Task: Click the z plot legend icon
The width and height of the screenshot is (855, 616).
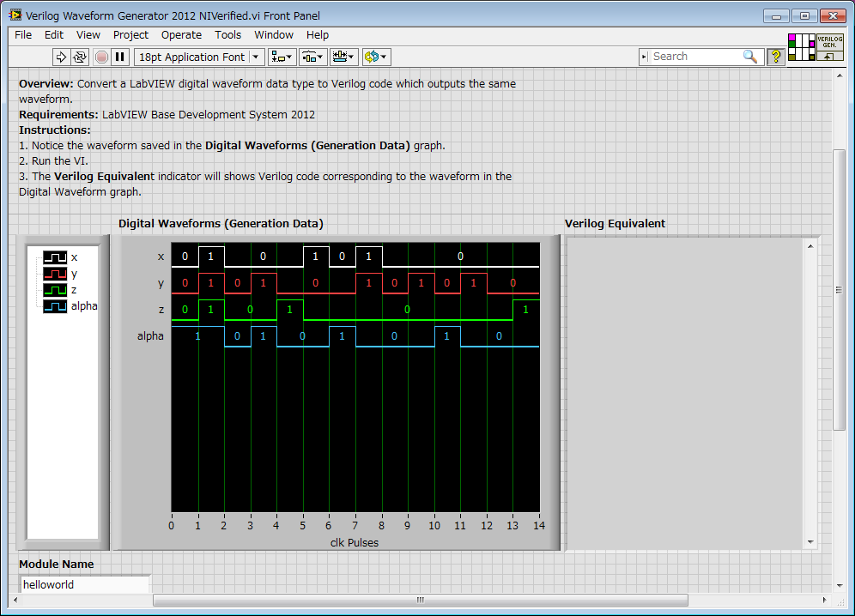Action: click(x=55, y=290)
